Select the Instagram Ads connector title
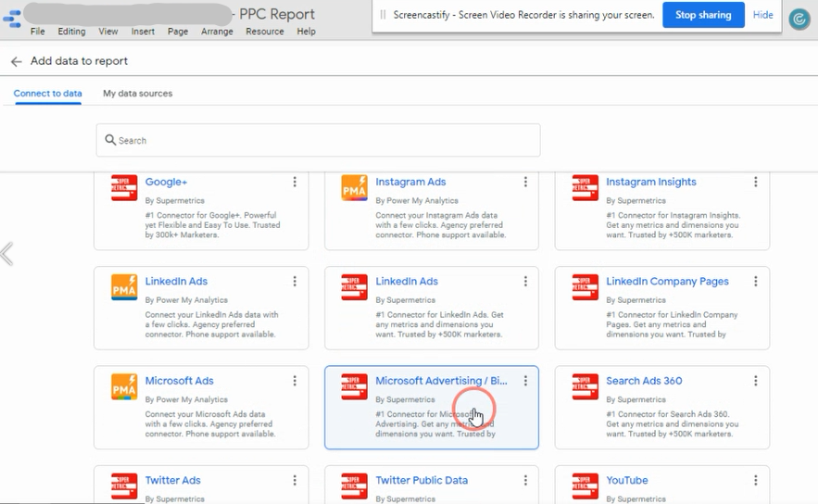Image resolution: width=818 pixels, height=504 pixels. 410,182
